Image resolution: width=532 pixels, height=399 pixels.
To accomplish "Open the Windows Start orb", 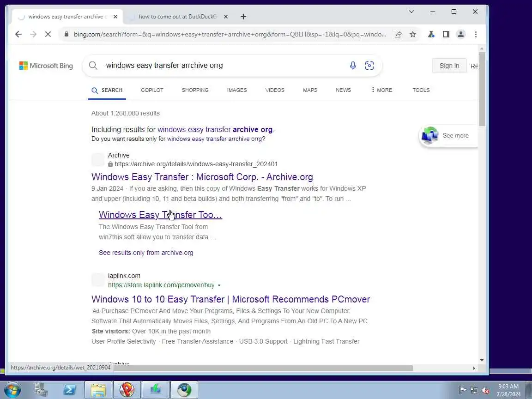I will click(x=12, y=390).
